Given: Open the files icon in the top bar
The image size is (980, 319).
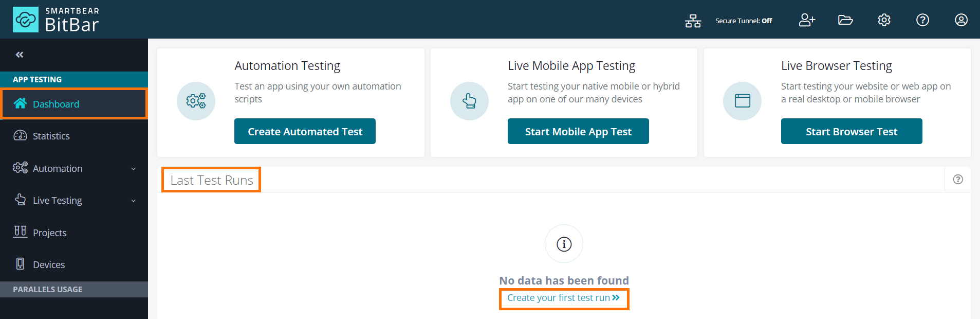Looking at the screenshot, I should pyautogui.click(x=845, y=20).
